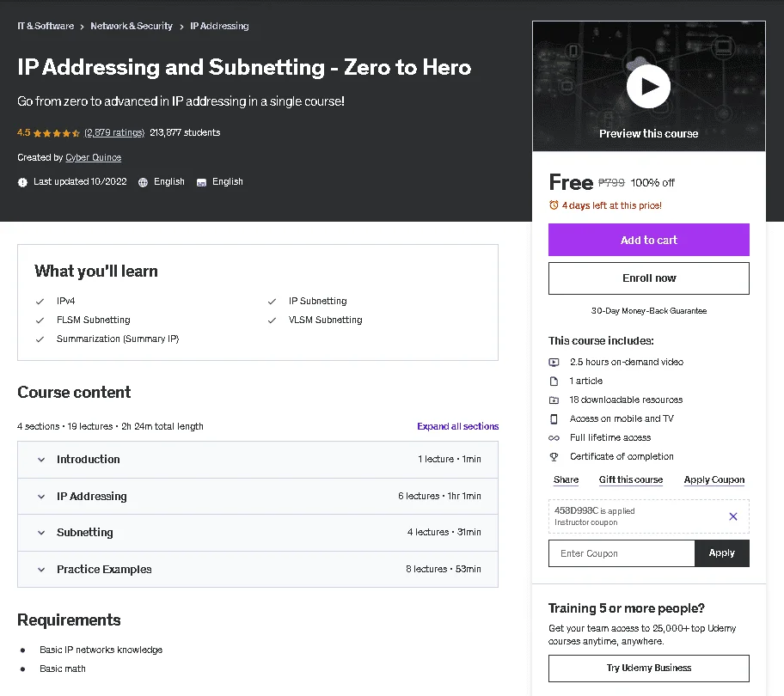The height and width of the screenshot is (696, 784).
Task: Remove the applied coupon 458D998C
Action: [733, 516]
